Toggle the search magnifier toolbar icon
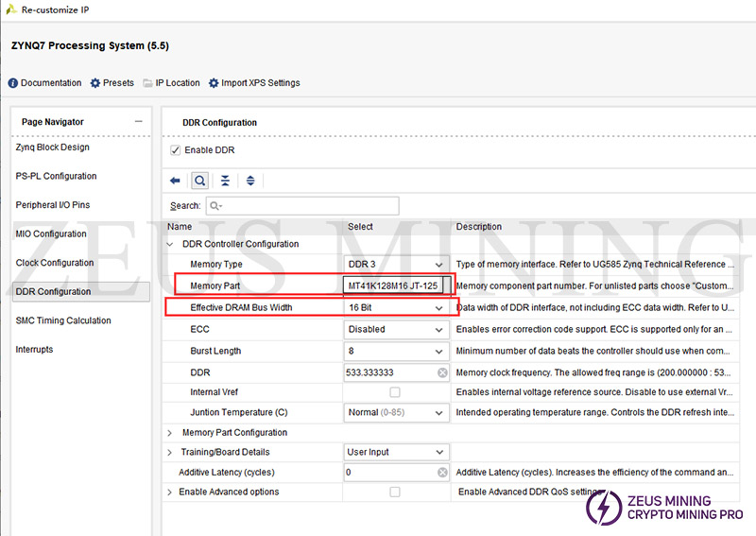 [200, 181]
